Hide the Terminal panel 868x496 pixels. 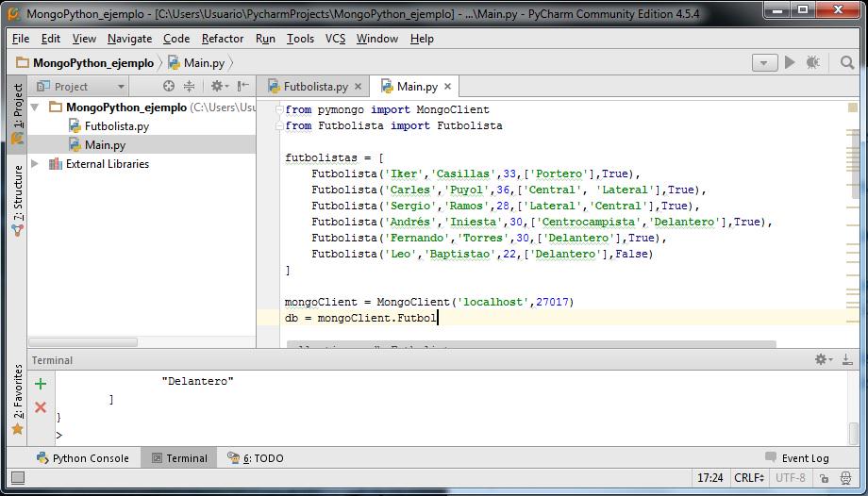(847, 360)
